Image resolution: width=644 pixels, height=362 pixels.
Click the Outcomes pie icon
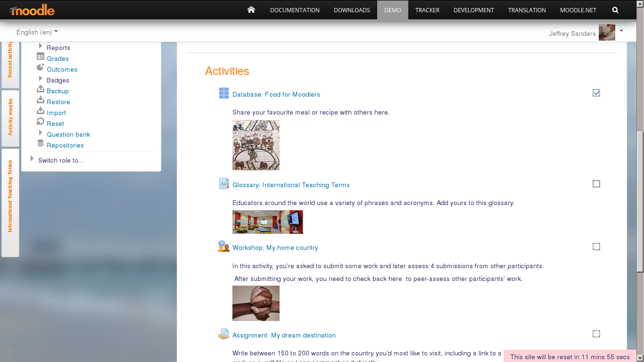[41, 67]
